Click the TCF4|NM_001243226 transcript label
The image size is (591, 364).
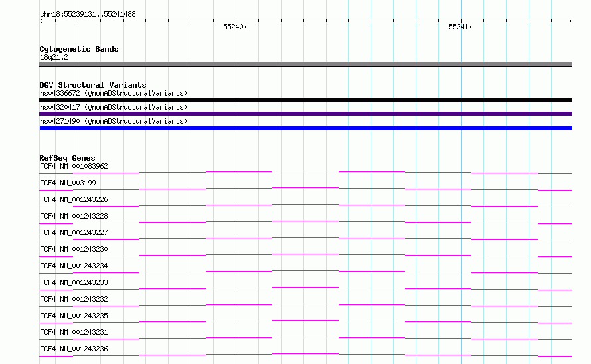pyautogui.click(x=74, y=199)
